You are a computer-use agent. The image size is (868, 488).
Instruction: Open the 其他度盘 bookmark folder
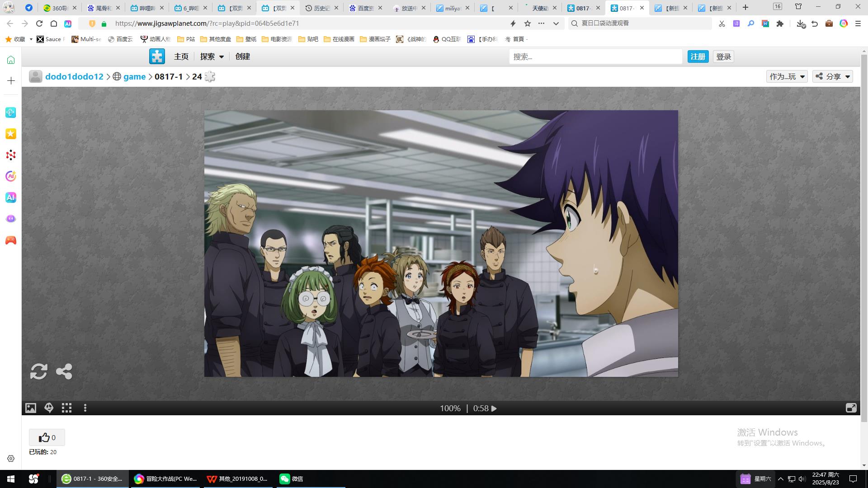point(216,39)
